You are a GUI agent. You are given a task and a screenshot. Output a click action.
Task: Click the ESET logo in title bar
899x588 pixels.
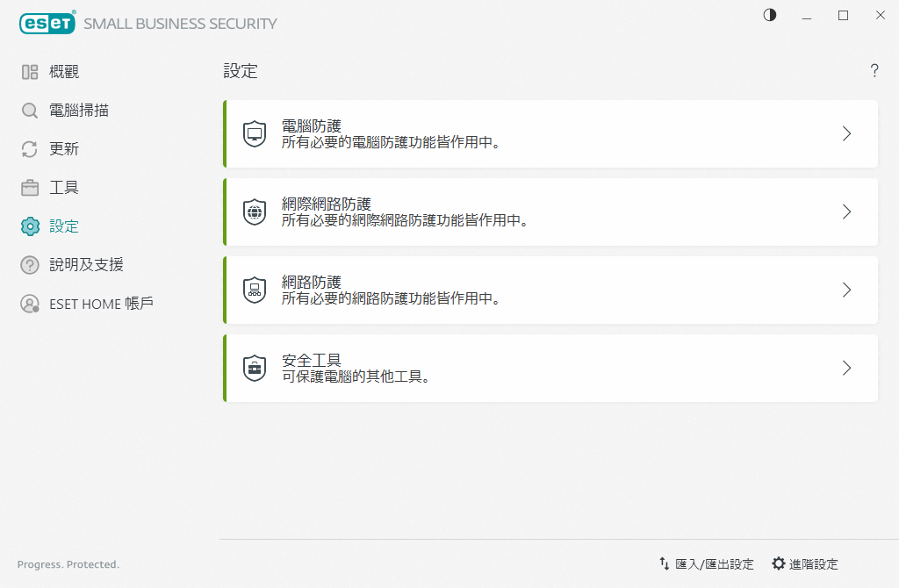pos(47,24)
